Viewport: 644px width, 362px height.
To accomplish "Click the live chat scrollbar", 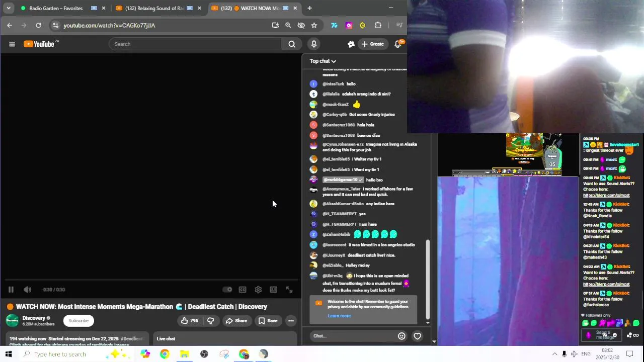I will click(x=428, y=279).
